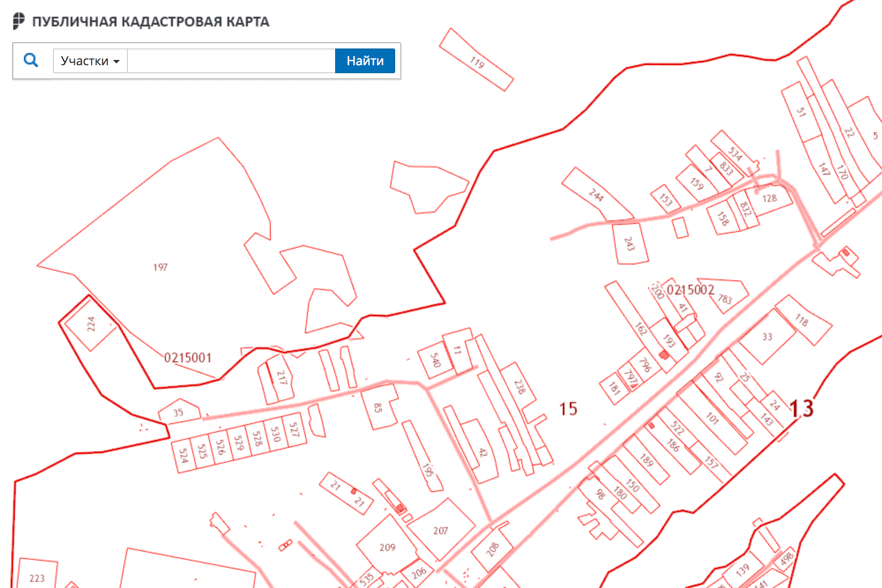Select parcel 197 on the map
The image size is (882, 588).
160,267
